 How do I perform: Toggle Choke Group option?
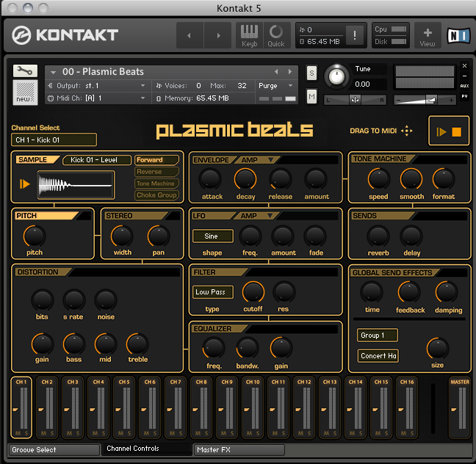(x=156, y=195)
